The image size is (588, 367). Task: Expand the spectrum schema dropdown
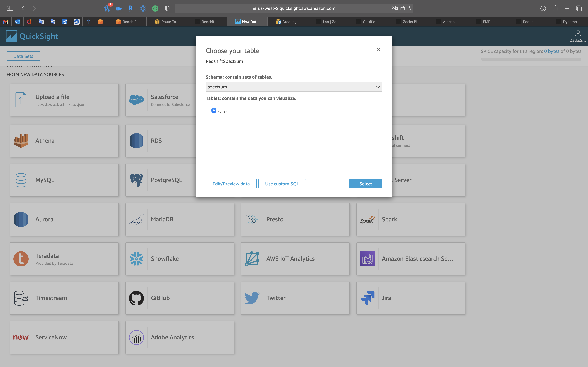tap(294, 87)
